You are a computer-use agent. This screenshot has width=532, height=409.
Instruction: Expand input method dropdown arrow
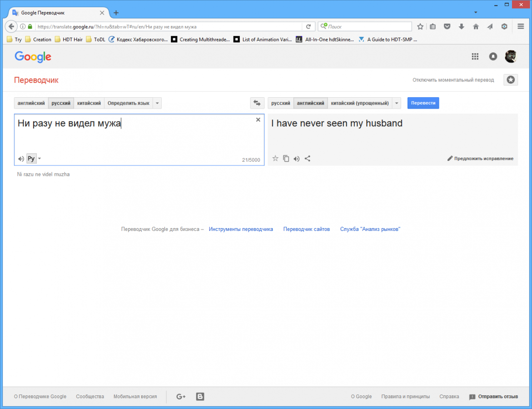(x=40, y=159)
